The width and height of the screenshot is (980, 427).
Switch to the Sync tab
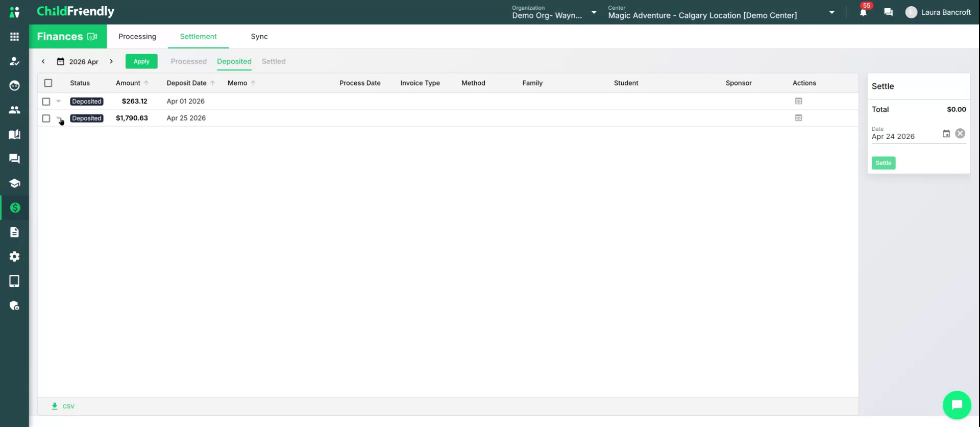(259, 36)
